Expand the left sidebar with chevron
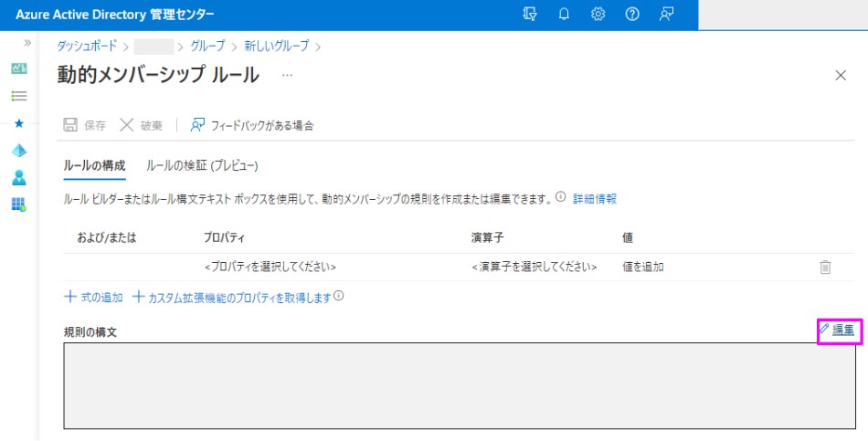 click(27, 43)
